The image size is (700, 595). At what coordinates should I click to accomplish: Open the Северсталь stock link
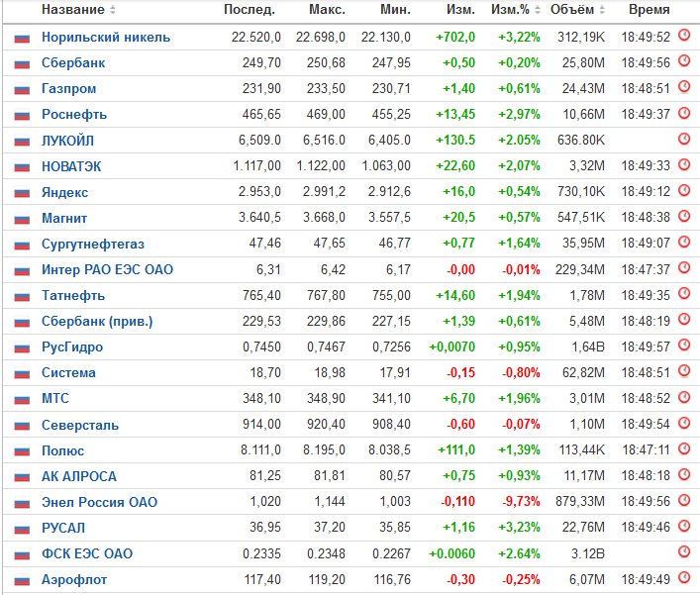80,425
